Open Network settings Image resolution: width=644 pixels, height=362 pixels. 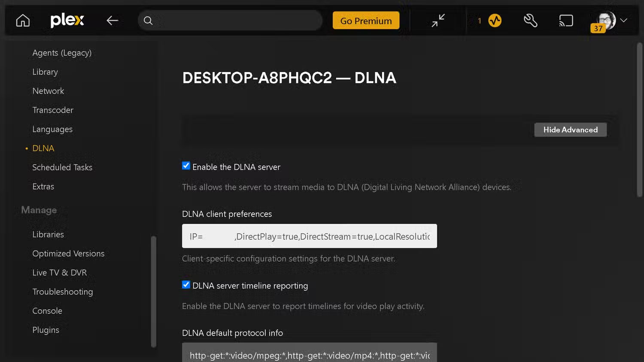[48, 91]
